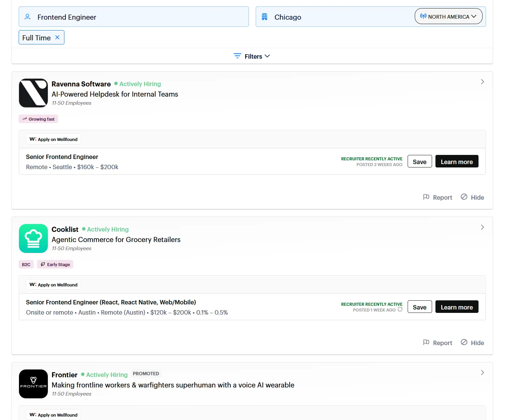Click the radio signal icon in NORTH AMERICA selector
Viewport: 507px width, 420px height.
tap(423, 16)
